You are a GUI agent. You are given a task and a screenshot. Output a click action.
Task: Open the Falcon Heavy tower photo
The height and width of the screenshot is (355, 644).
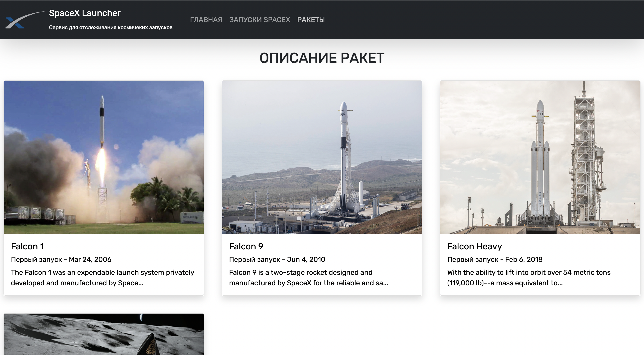click(540, 157)
